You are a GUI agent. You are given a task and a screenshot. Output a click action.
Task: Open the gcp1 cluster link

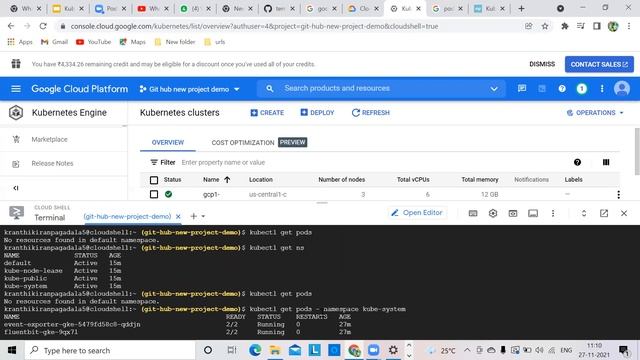[x=211, y=195]
